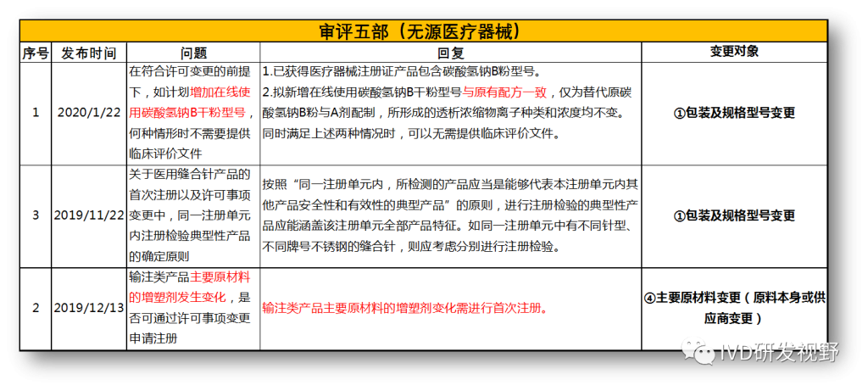Select the 2019/11/22 date cell
The height and width of the screenshot is (391, 868).
(x=88, y=215)
